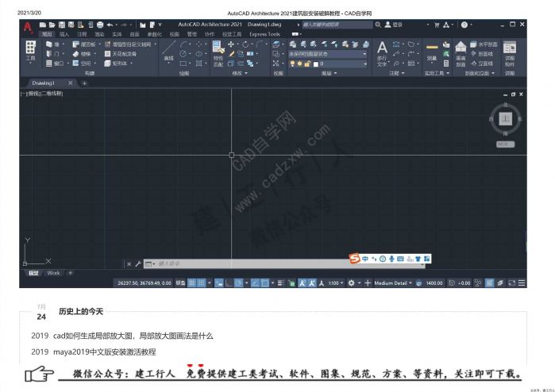Switch to the Drawing1 file tab
Viewport: 555px width, 392px height.
(x=43, y=83)
